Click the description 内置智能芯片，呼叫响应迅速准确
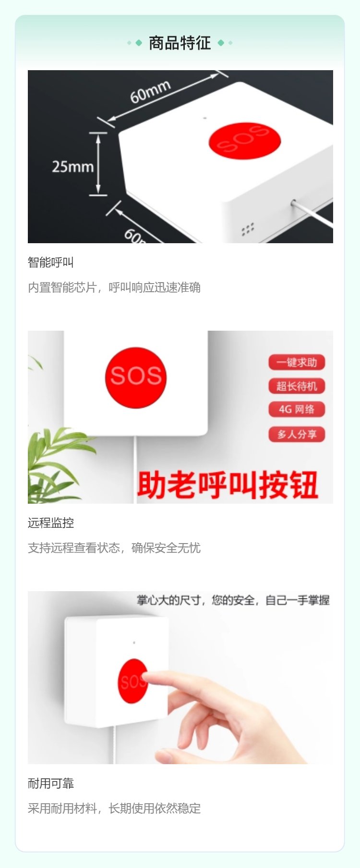360x868 pixels. [114, 287]
